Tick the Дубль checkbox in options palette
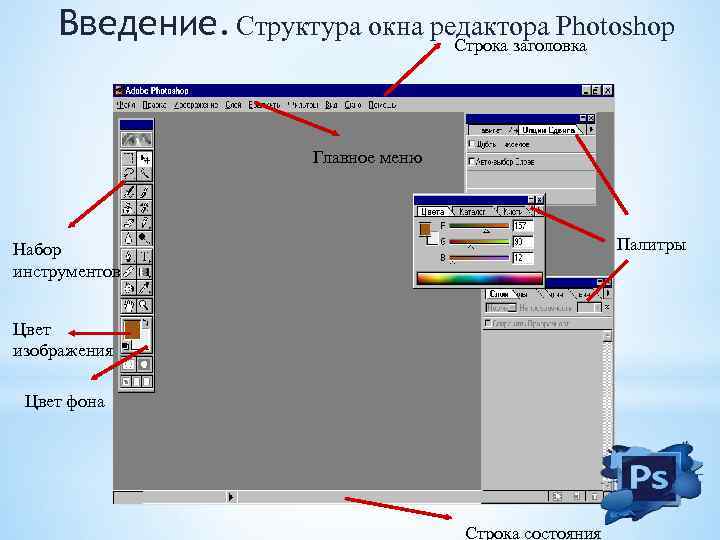Screen dimensions: 720x540 (x=472, y=144)
